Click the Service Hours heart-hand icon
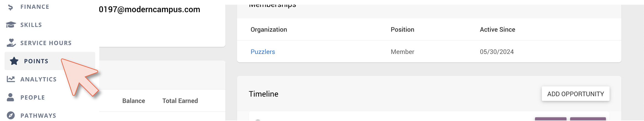 (x=11, y=43)
